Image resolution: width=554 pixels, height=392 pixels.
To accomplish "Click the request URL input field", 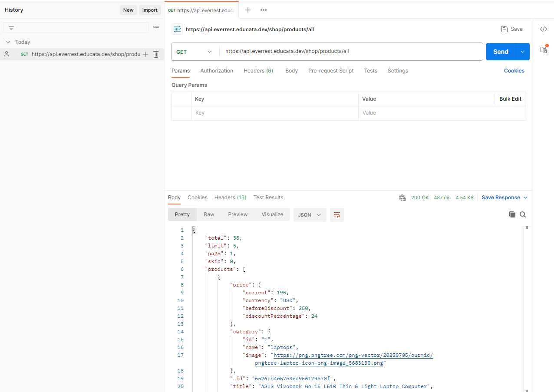I will coord(351,52).
